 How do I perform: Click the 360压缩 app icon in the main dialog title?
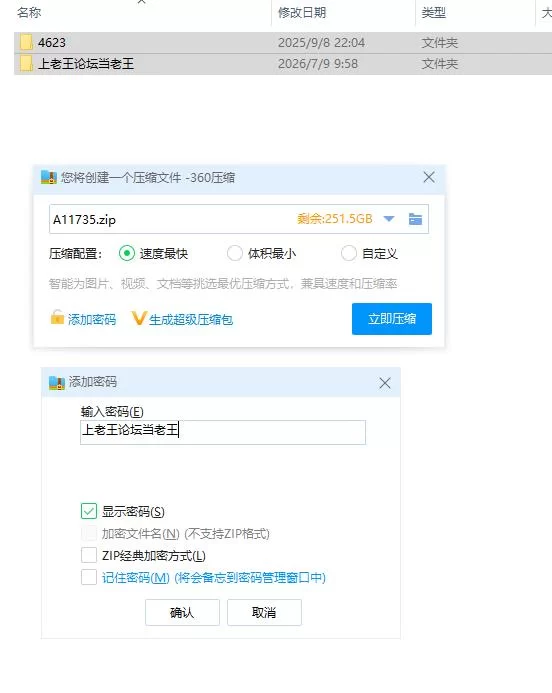click(x=49, y=177)
